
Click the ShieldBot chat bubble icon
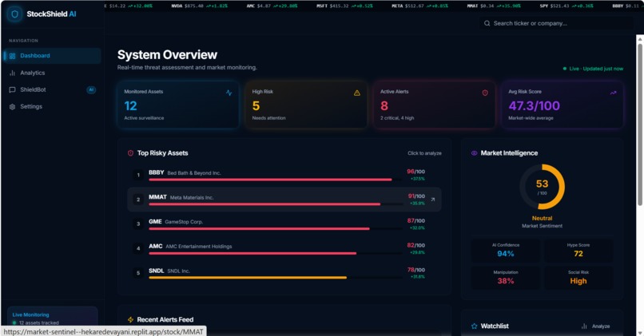pyautogui.click(x=12, y=89)
